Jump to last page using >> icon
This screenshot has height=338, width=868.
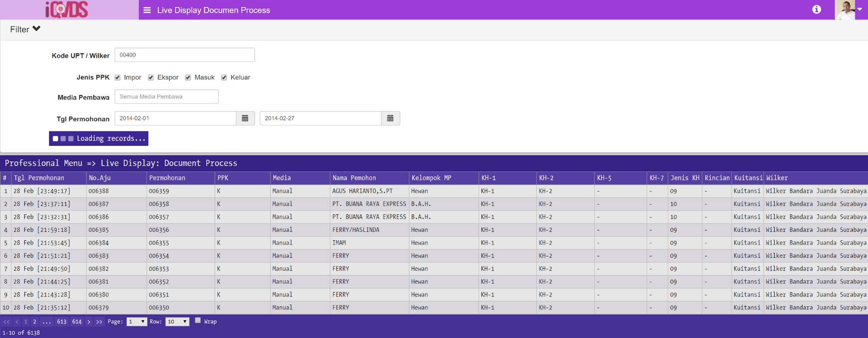(x=99, y=322)
